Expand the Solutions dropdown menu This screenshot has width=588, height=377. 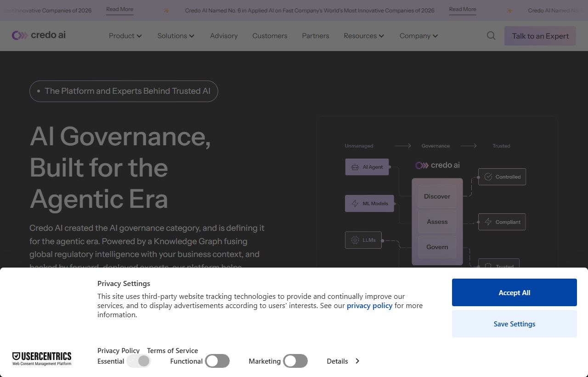click(176, 36)
